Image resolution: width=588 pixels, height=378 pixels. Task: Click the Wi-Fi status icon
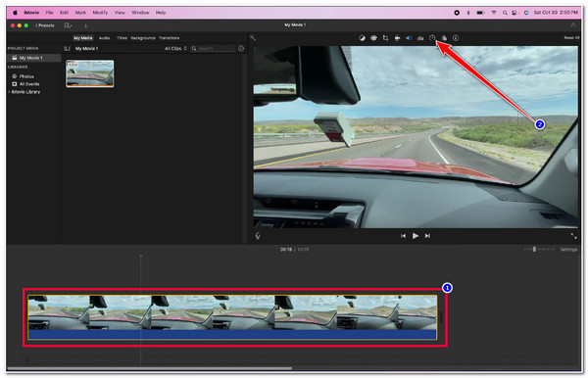click(494, 13)
